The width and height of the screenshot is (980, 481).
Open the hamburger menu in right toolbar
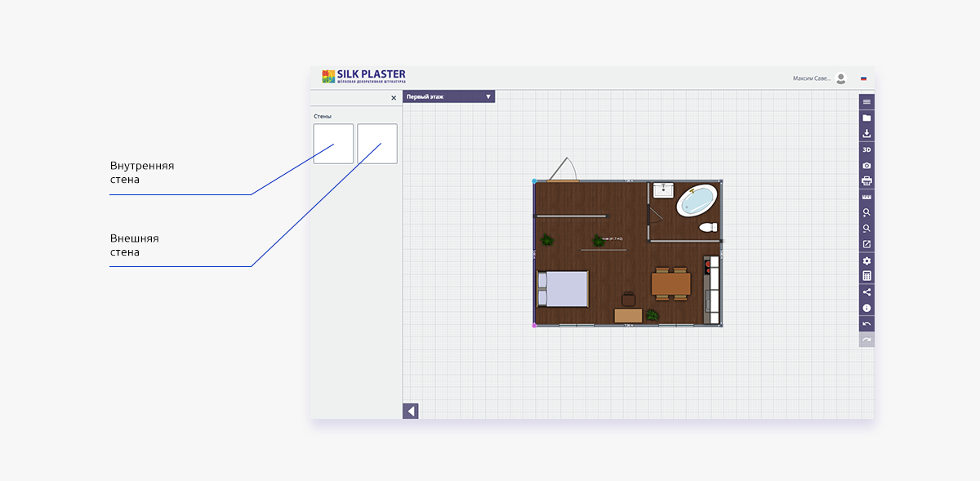click(x=866, y=102)
